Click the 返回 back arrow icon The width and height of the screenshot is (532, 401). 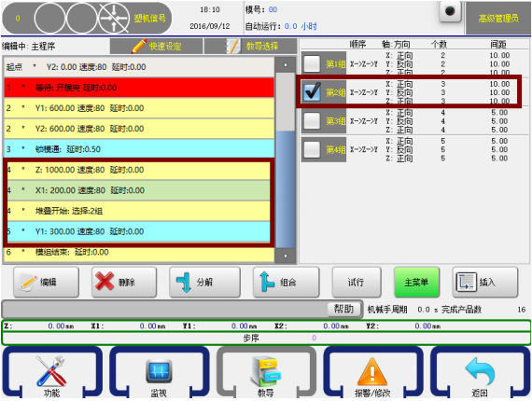(x=480, y=371)
